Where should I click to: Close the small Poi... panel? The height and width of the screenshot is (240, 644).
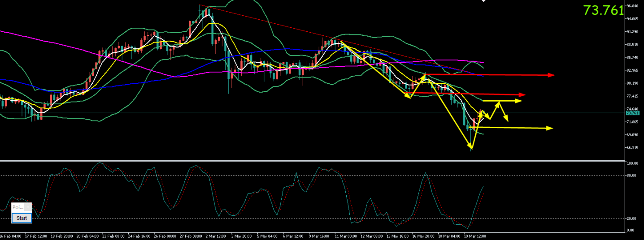28,207
